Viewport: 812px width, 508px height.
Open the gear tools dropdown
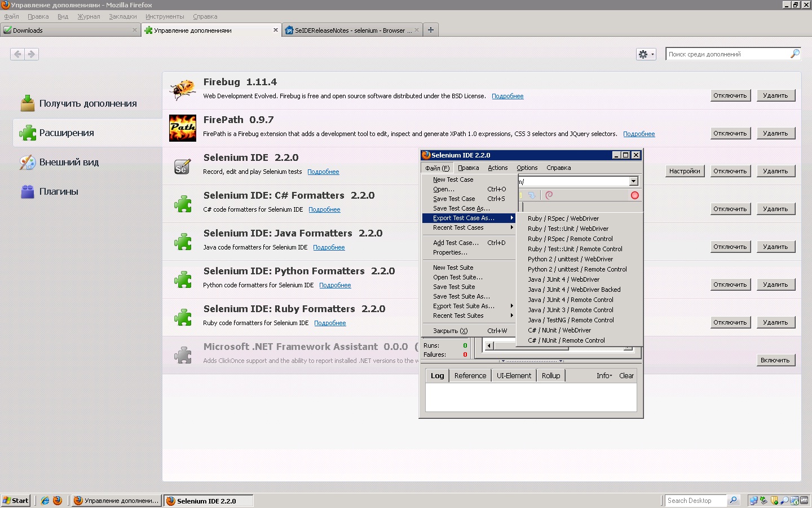tap(646, 54)
